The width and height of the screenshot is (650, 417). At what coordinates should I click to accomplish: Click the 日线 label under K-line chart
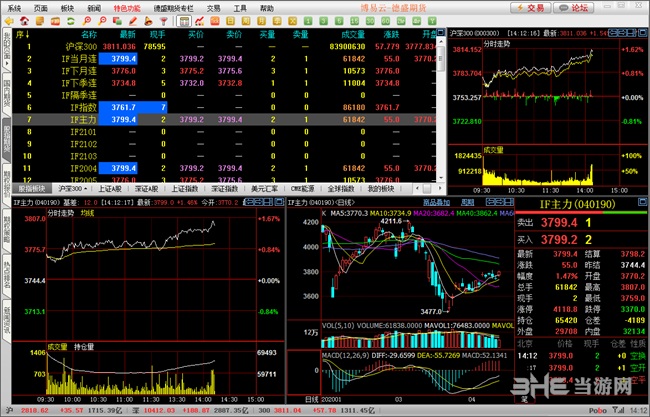coord(311,400)
